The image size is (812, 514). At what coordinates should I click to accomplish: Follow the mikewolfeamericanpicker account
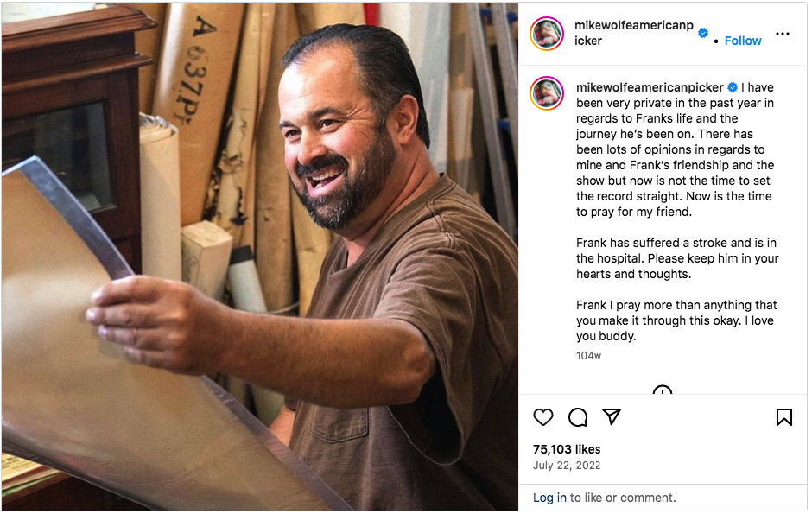743,41
